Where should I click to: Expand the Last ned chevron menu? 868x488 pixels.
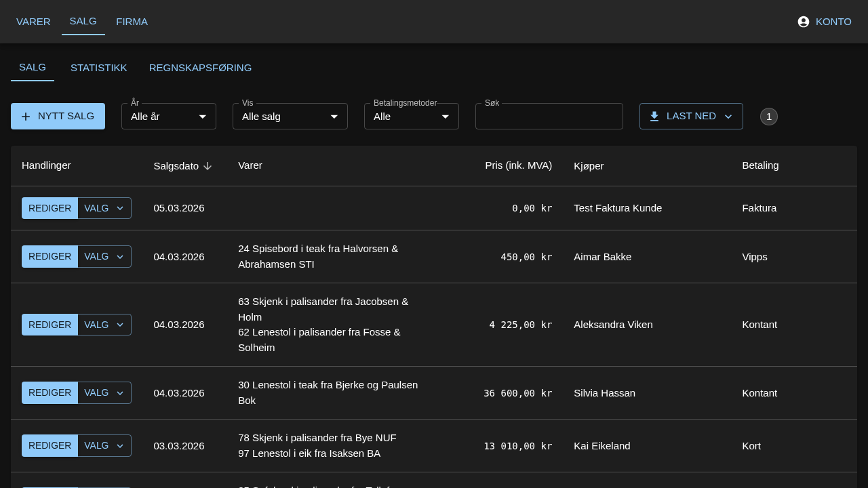click(728, 117)
